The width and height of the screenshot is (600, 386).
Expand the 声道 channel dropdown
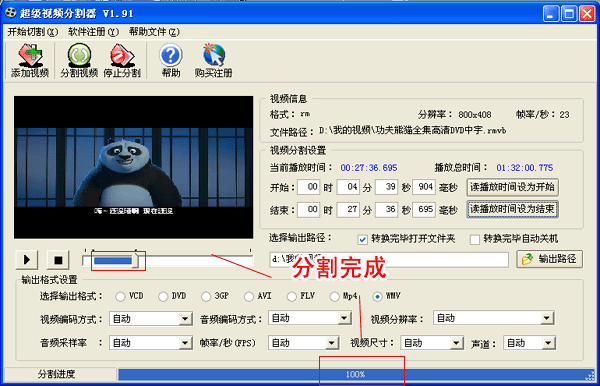pos(548,343)
